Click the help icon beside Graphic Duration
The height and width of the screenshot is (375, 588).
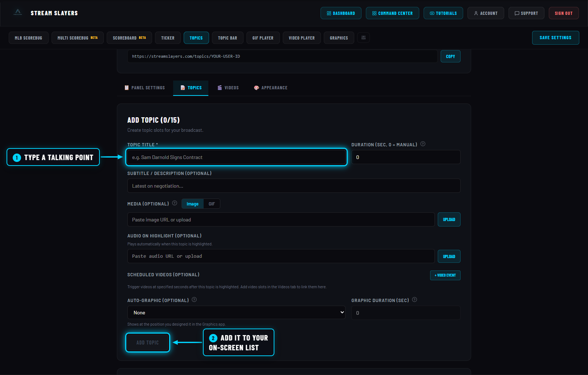click(x=415, y=300)
